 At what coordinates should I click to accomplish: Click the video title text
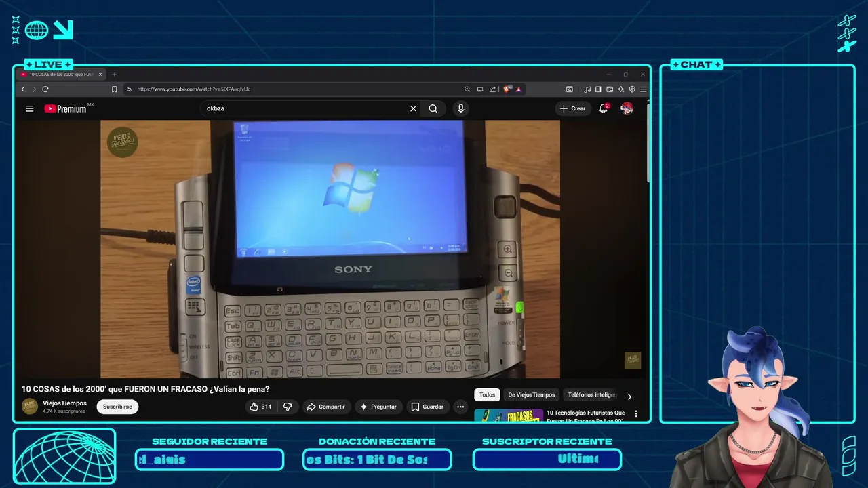(145, 389)
